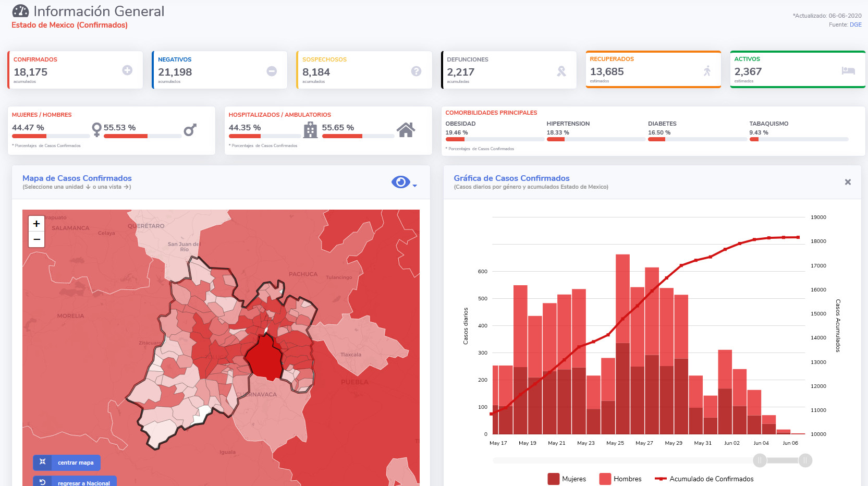
Task: Click the darkest red central district on the map
Action: click(265, 358)
